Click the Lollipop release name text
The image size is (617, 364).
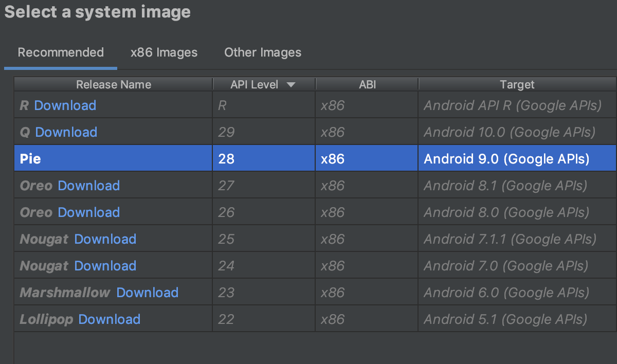point(46,319)
